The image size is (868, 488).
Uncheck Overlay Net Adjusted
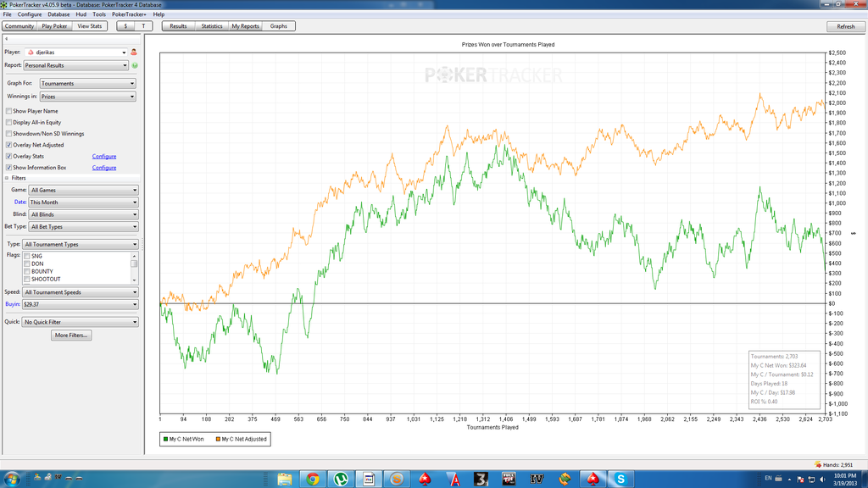coord(9,145)
